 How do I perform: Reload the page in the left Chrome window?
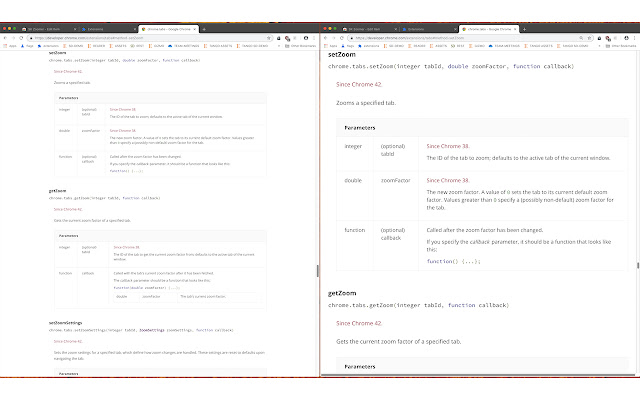(x=21, y=38)
